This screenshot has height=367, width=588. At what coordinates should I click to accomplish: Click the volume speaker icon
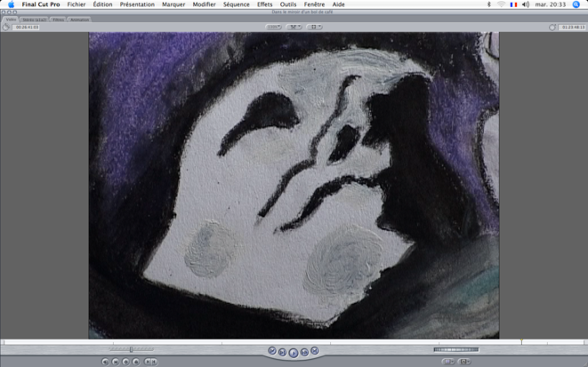(526, 4)
